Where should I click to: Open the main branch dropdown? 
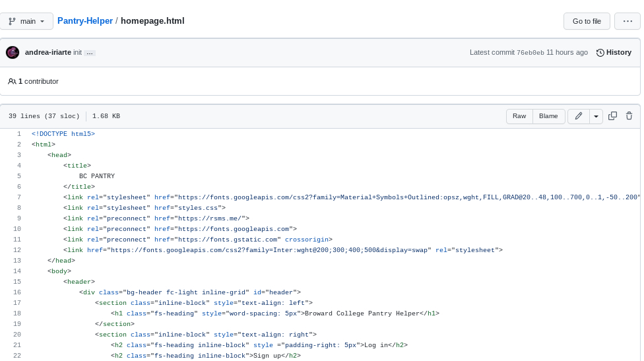pos(26,21)
